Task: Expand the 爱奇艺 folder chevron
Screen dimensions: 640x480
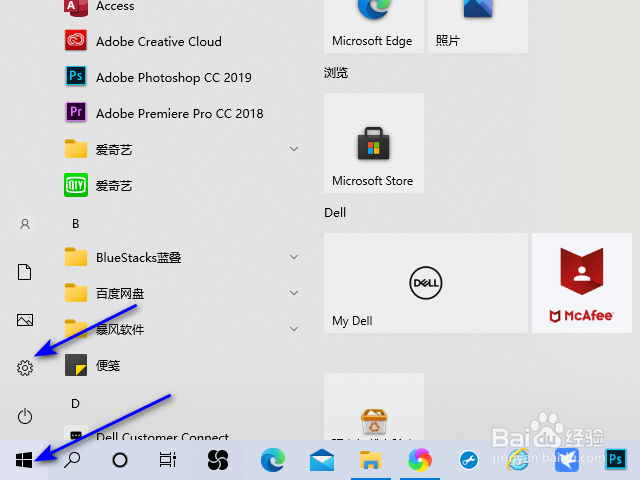Action: pyautogui.click(x=294, y=149)
